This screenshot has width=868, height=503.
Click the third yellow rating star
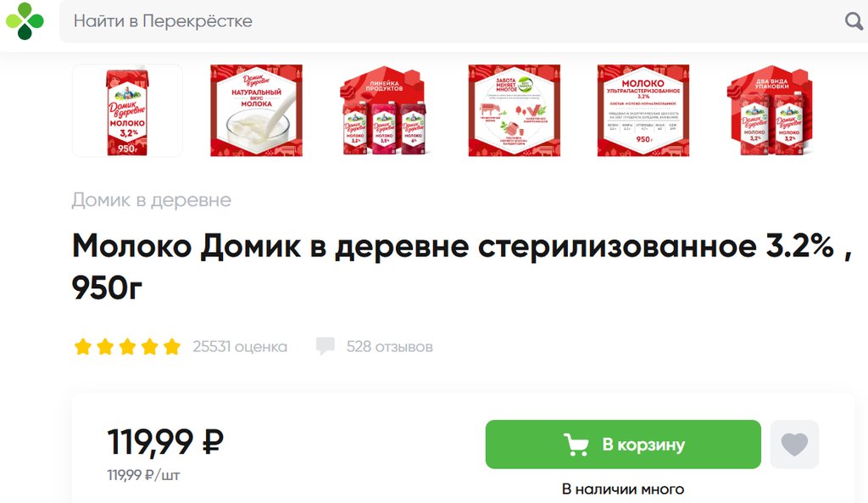point(127,347)
